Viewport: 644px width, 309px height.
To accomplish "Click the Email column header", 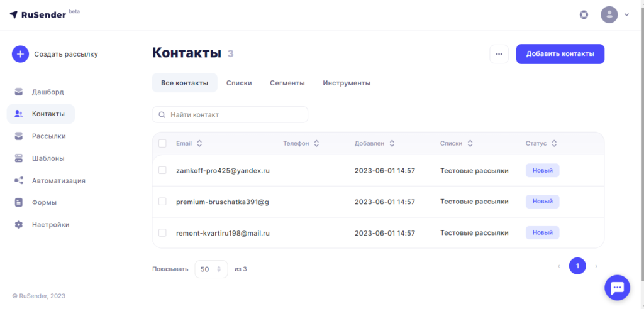I will [x=184, y=143].
